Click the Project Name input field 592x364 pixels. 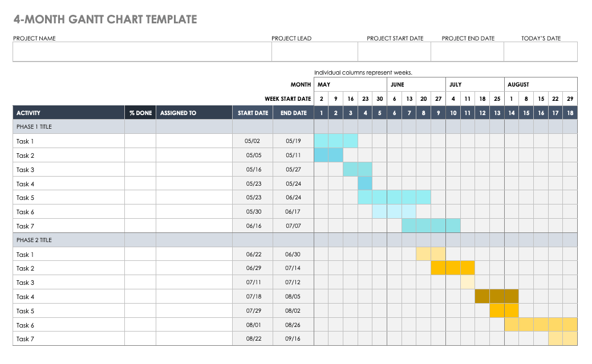tap(141, 51)
